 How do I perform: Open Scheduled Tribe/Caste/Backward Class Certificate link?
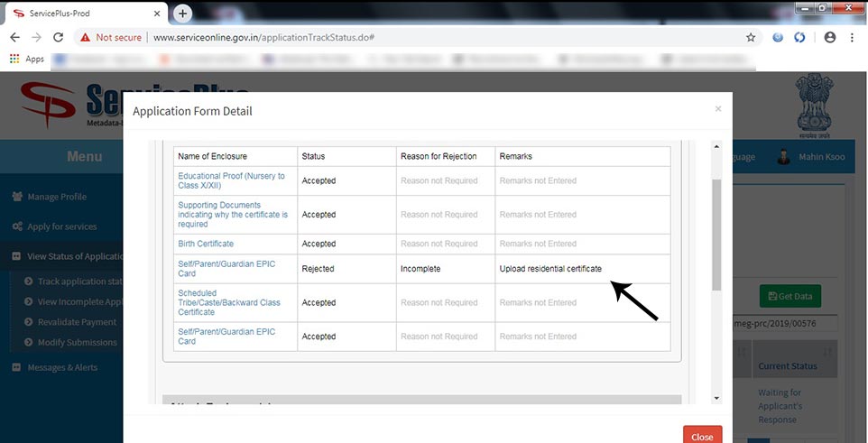tap(229, 302)
